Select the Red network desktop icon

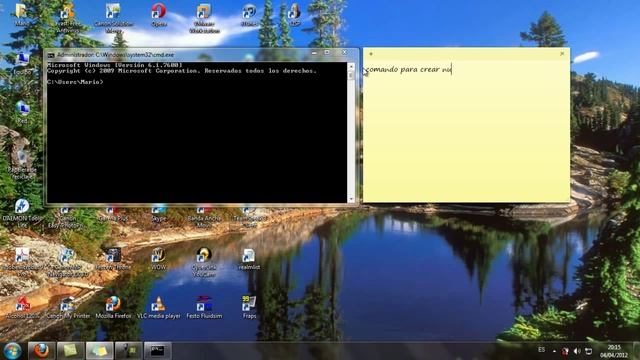point(22,112)
